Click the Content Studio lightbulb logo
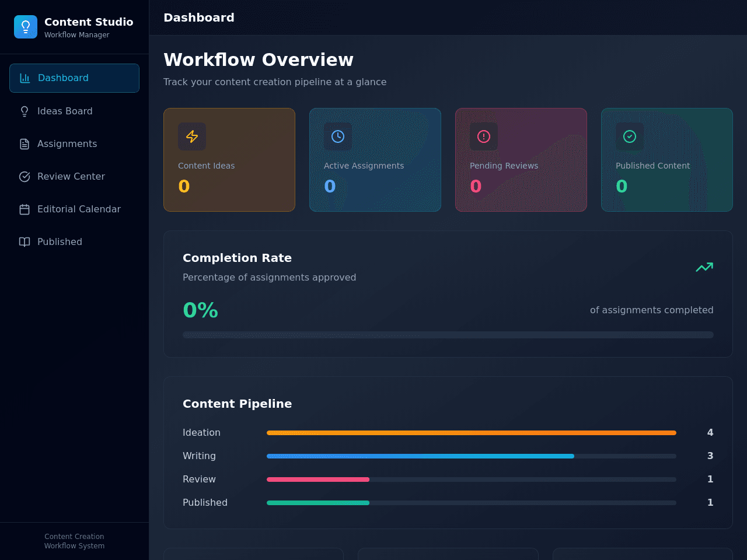The height and width of the screenshot is (560, 747). click(x=26, y=27)
